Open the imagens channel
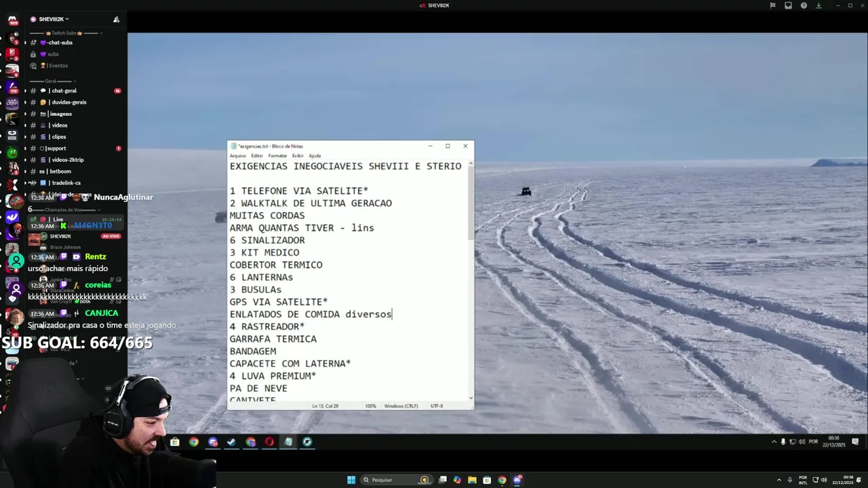Screen dimensions: 868x488 [x=76, y=114]
